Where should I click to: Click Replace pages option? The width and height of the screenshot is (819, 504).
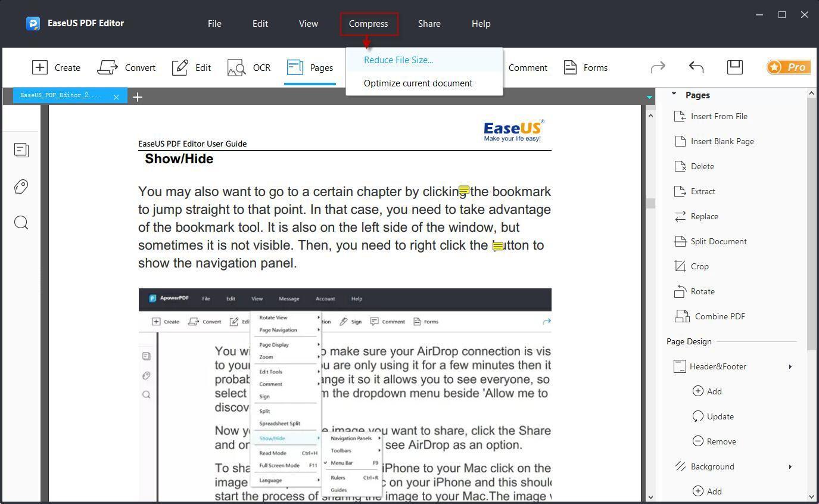696,216
